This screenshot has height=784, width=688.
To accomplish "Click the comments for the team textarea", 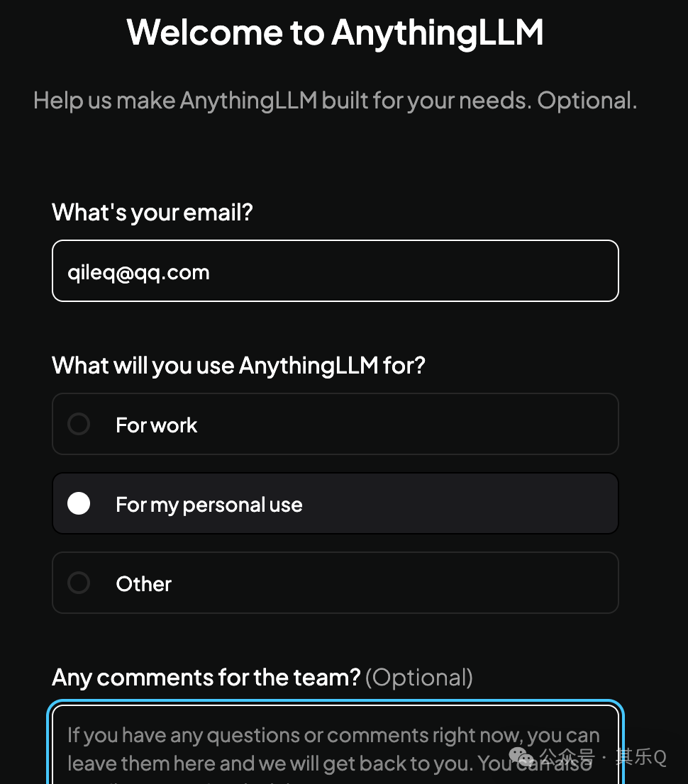I will 335,744.
